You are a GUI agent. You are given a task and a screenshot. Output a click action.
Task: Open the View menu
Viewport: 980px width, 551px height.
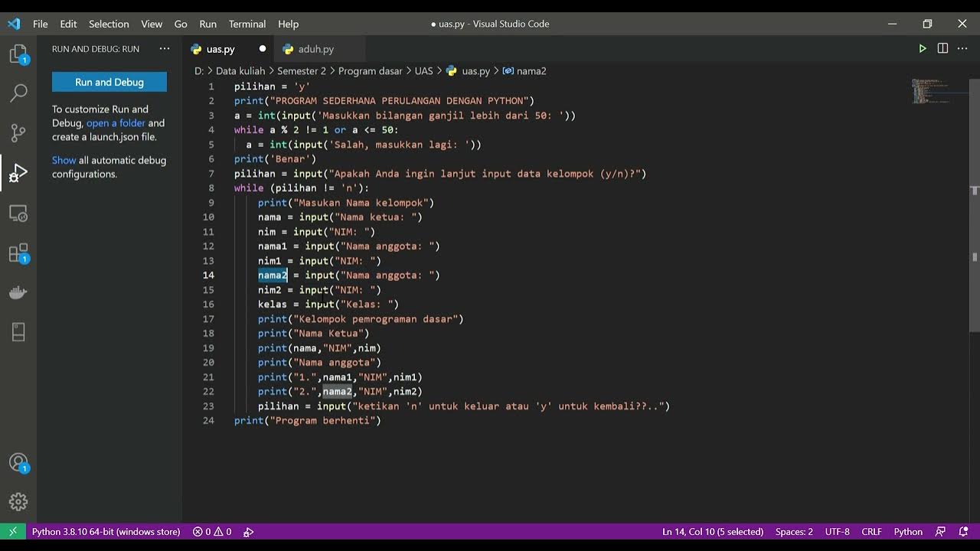(x=152, y=24)
